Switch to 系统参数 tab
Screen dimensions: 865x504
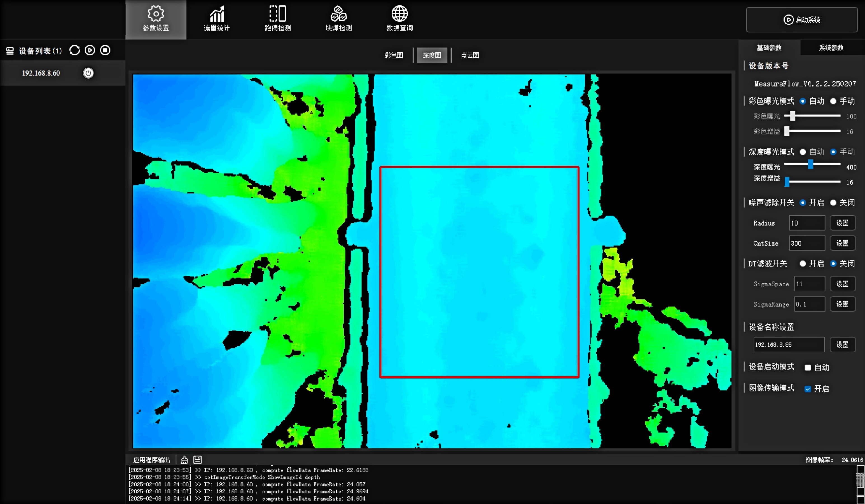click(x=831, y=48)
